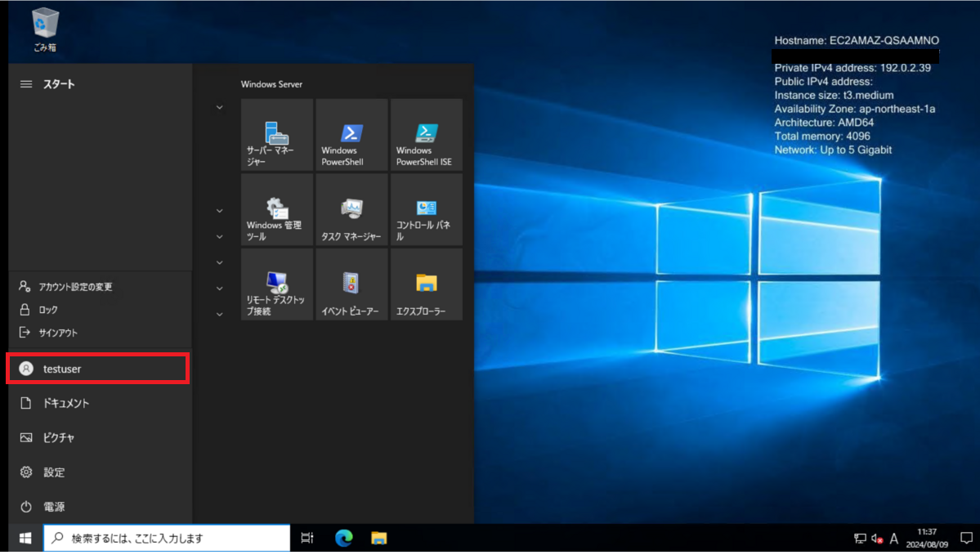Click the Windows Start button
The image size is (980, 555).
(25, 538)
